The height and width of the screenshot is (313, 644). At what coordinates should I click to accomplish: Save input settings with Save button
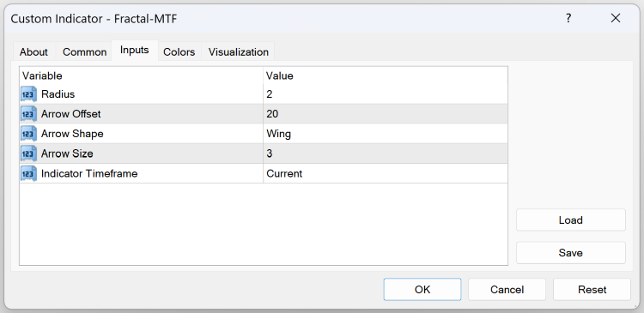571,253
